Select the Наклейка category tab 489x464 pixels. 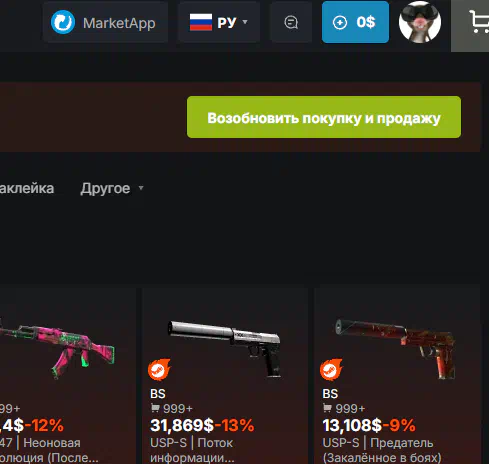[27, 189]
